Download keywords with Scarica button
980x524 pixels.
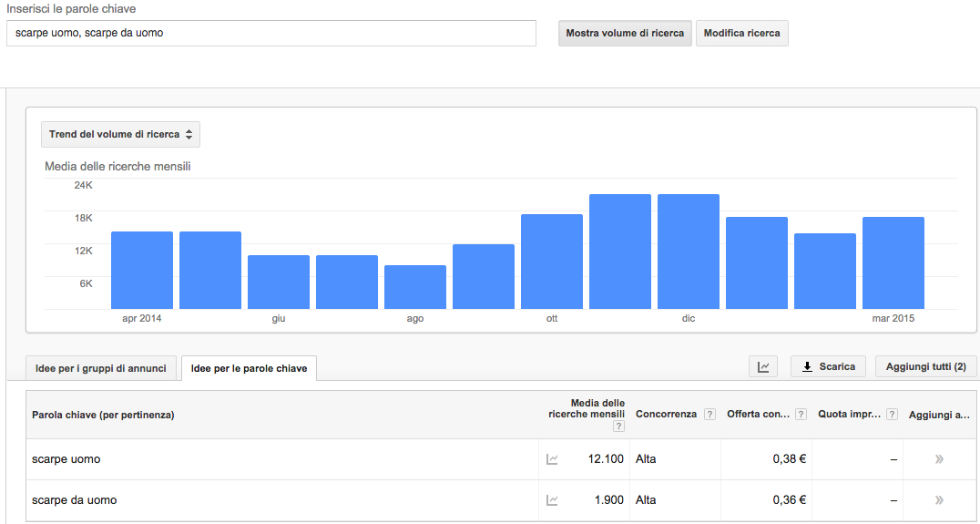[x=828, y=366]
